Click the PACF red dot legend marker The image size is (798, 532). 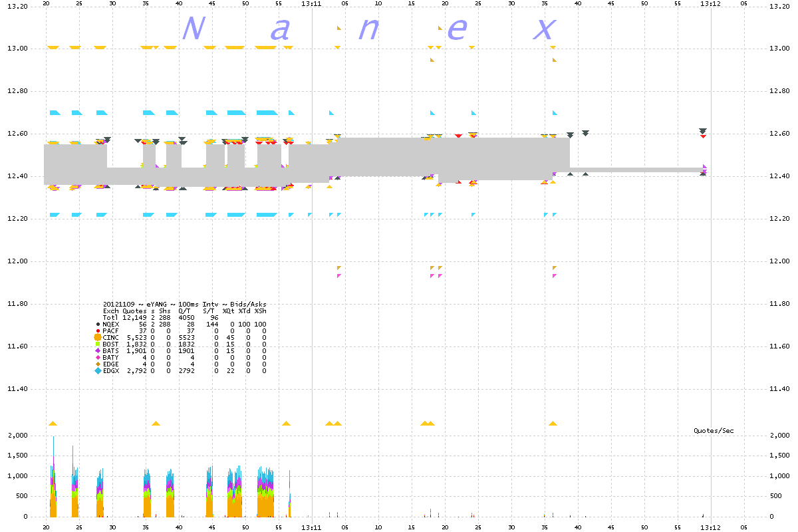[98, 331]
